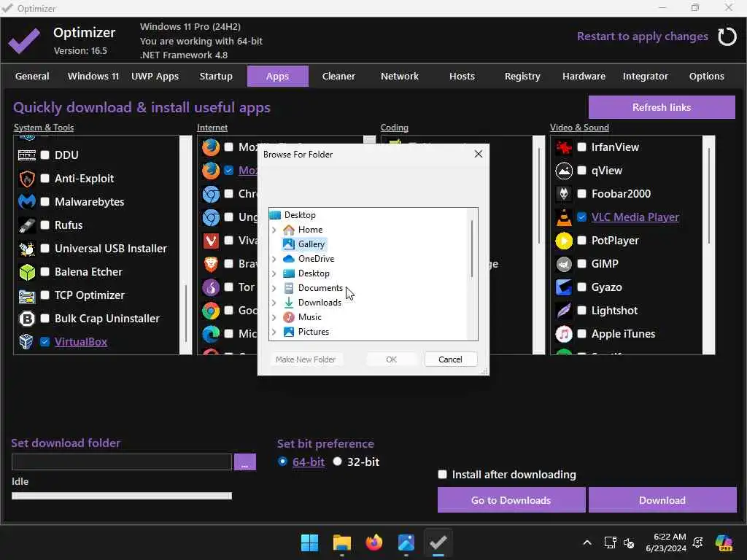Click the Rufus USB drive icon

click(x=27, y=225)
